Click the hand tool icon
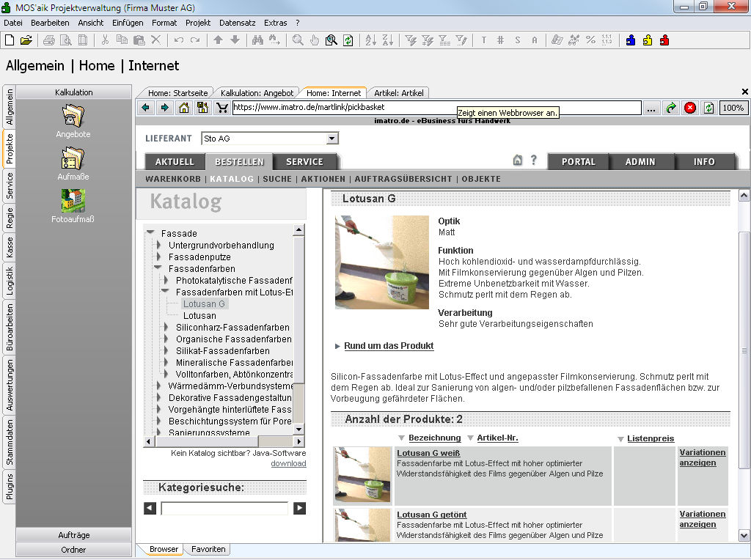The width and height of the screenshot is (751, 560). tap(314, 40)
